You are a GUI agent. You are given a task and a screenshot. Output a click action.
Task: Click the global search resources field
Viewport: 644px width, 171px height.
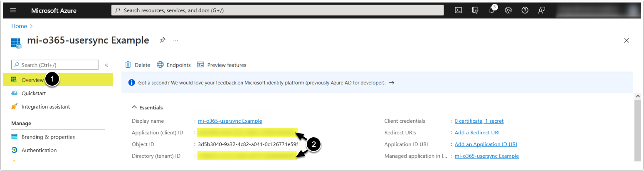pos(277,10)
